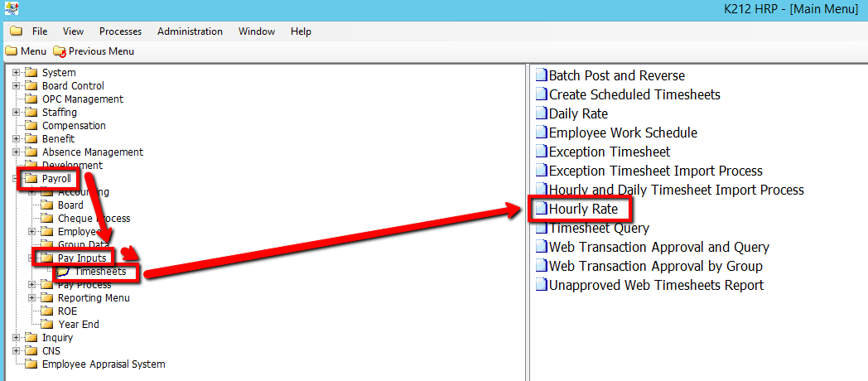Open Unapproved Web Timesheets Report
The image size is (868, 381).
click(x=656, y=285)
